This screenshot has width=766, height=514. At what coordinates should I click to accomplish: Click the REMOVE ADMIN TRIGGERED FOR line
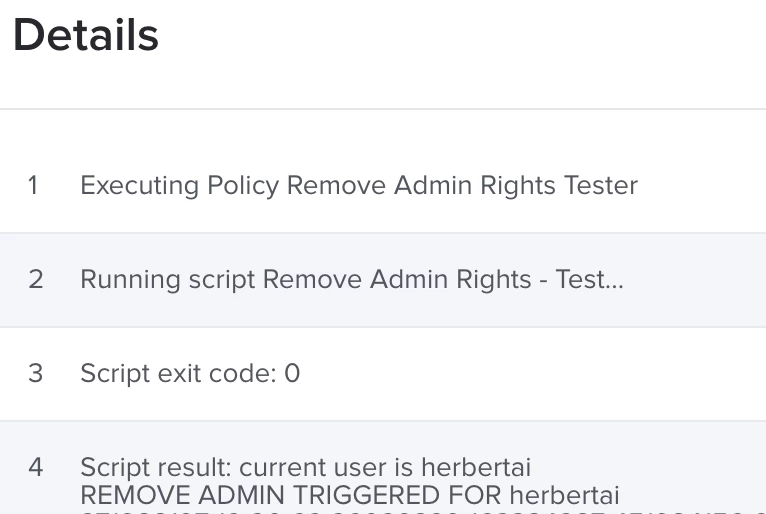(x=350, y=495)
